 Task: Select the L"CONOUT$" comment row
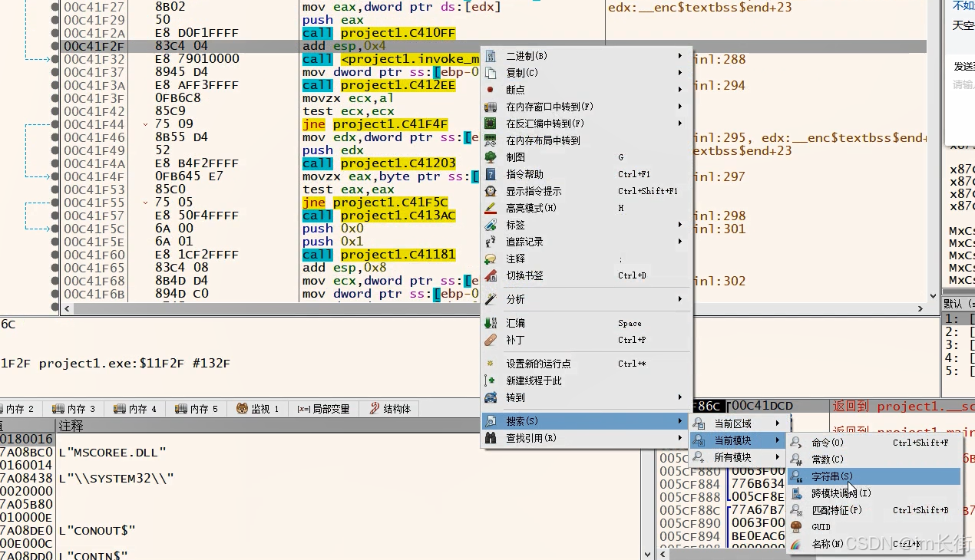point(97,531)
